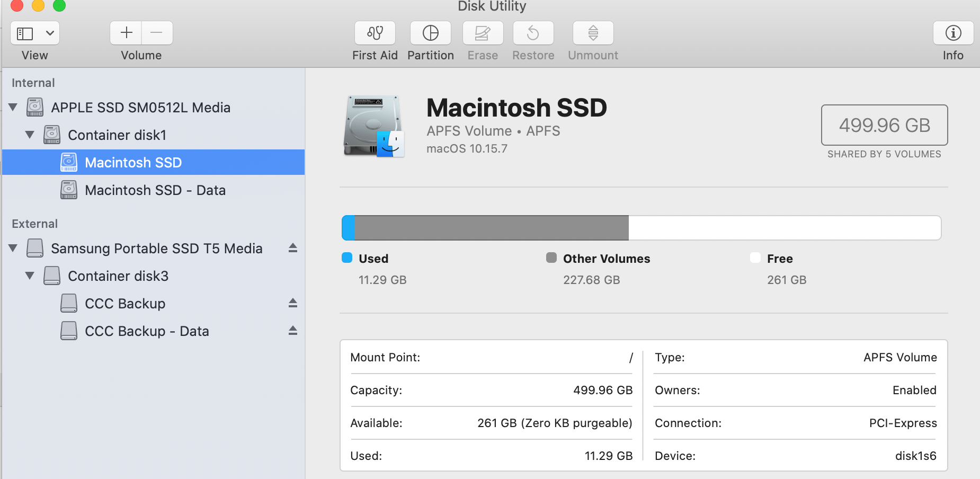Image resolution: width=980 pixels, height=479 pixels.
Task: Click the white Free legend swatch
Action: coord(755,258)
